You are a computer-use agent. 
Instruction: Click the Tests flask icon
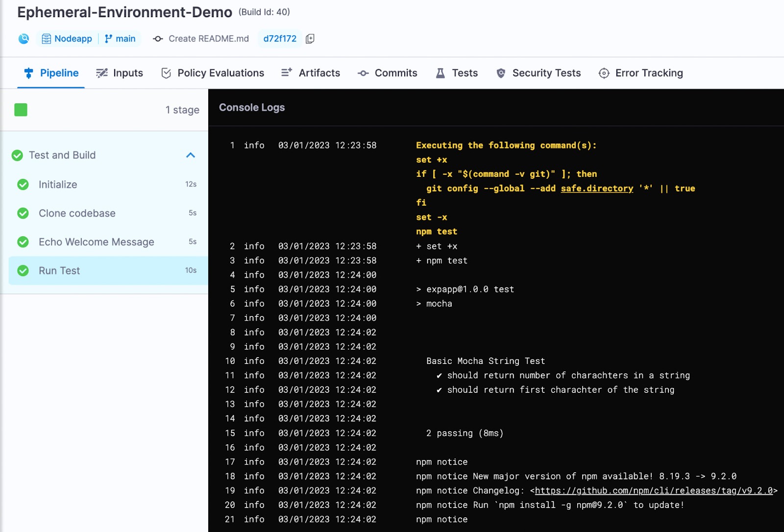click(x=441, y=73)
